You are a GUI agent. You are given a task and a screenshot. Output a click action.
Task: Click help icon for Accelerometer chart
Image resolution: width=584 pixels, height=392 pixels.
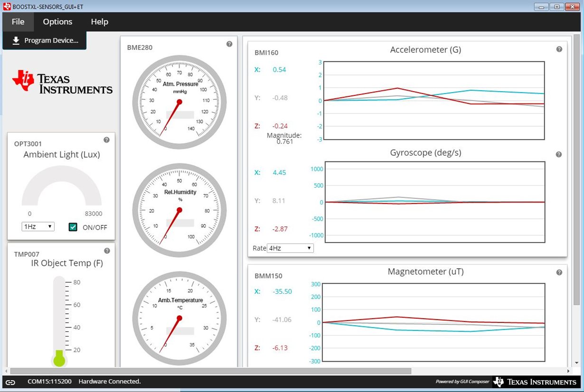click(559, 49)
